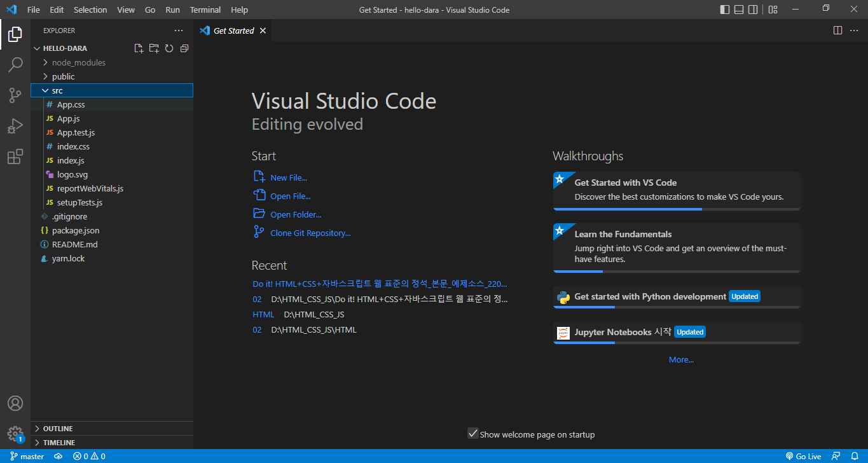Refresh the explorer file tree
868x463 pixels.
pos(169,48)
